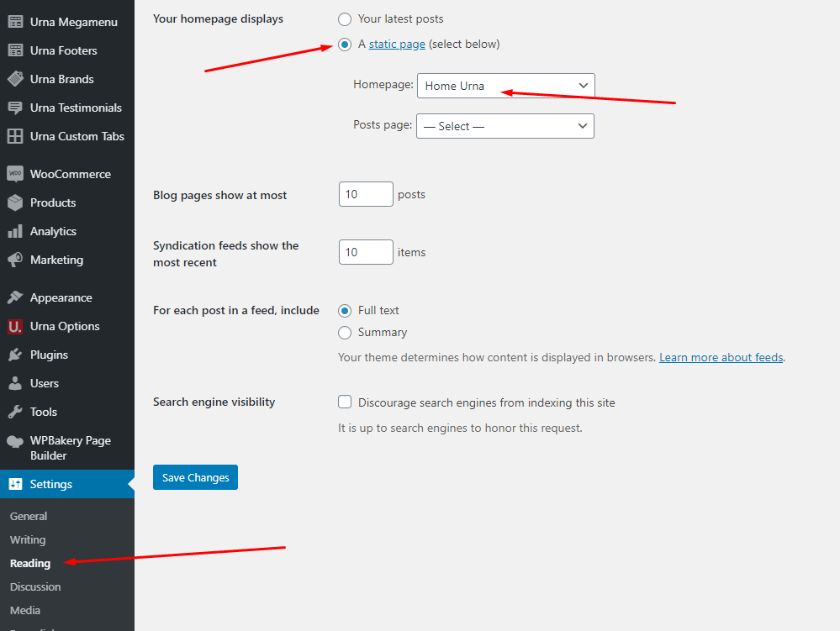Viewport: 840px width, 631px height.
Task: Open 'Learn more about feeds' link
Action: (x=721, y=357)
